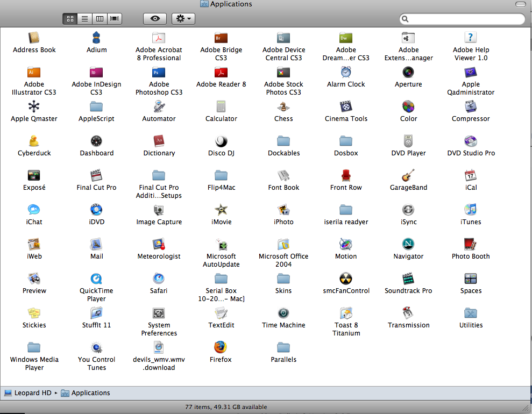532x414 pixels.
Task: Click the Time Machine icon
Action: click(283, 313)
